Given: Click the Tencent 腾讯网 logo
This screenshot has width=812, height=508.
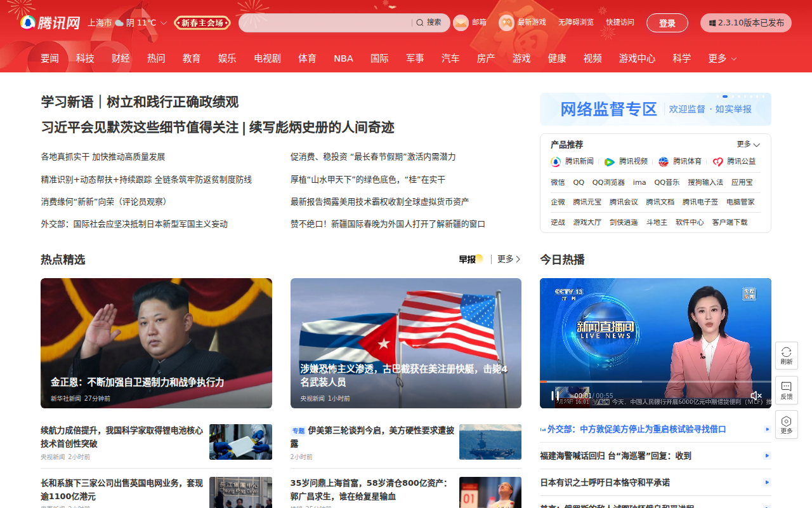Looking at the screenshot, I should tap(50, 23).
